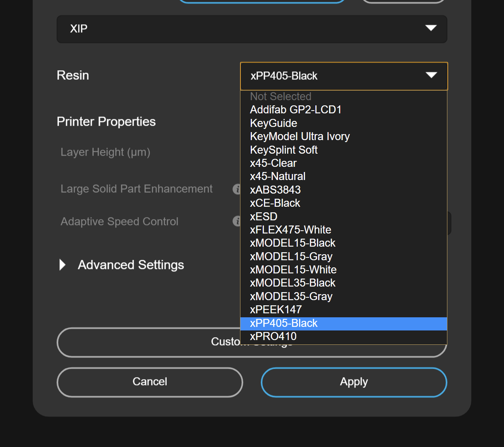Show info for Large Solid Part Enhancement

[x=237, y=189]
